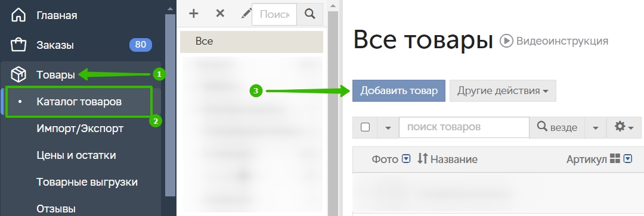Tick the select-all products checkbox

pos(365,127)
